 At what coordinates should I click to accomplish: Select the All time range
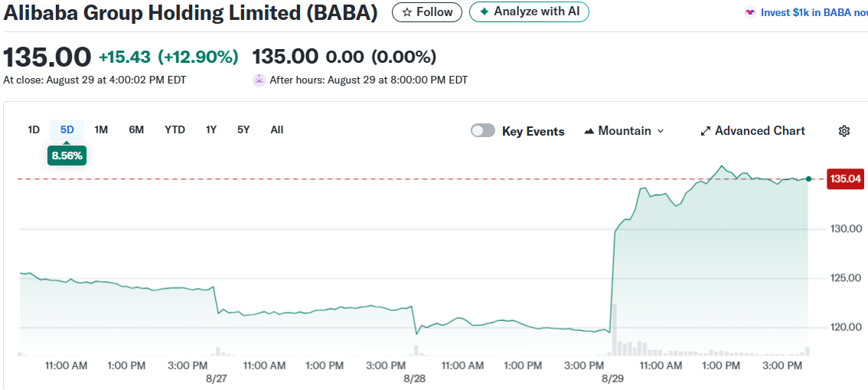tap(277, 129)
